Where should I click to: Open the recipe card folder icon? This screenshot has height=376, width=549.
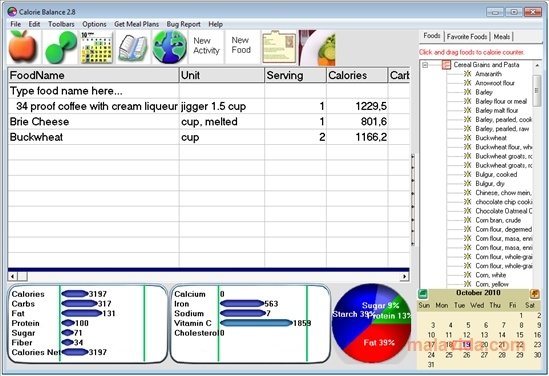(x=279, y=47)
